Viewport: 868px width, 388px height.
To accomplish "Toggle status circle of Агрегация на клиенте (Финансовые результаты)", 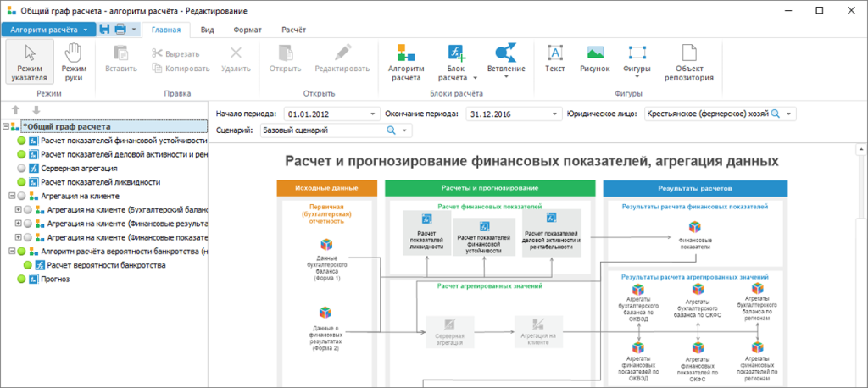I will pos(28,224).
